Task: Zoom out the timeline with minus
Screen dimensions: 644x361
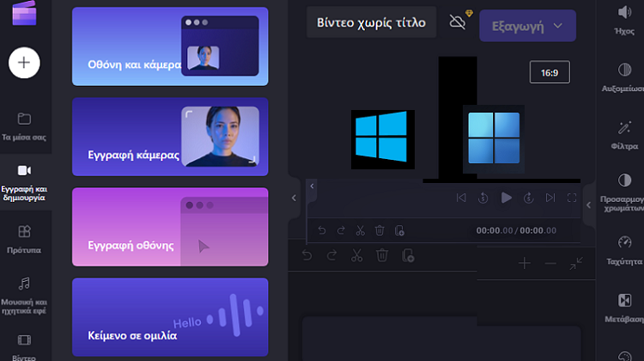Action: [550, 263]
